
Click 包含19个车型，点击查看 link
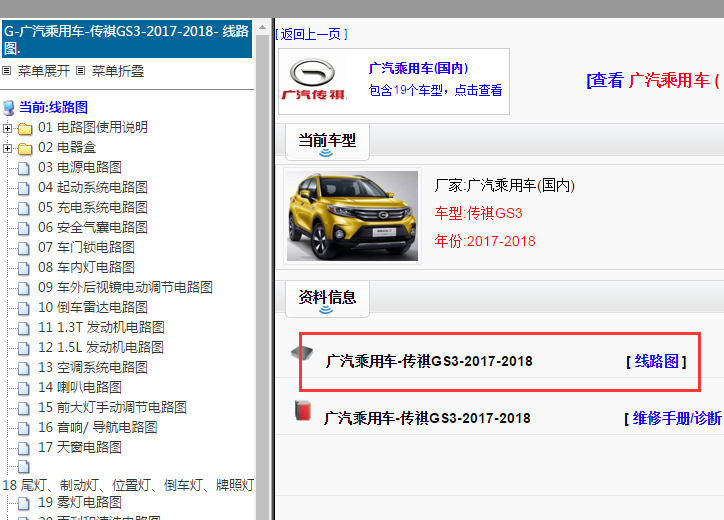pyautogui.click(x=435, y=90)
